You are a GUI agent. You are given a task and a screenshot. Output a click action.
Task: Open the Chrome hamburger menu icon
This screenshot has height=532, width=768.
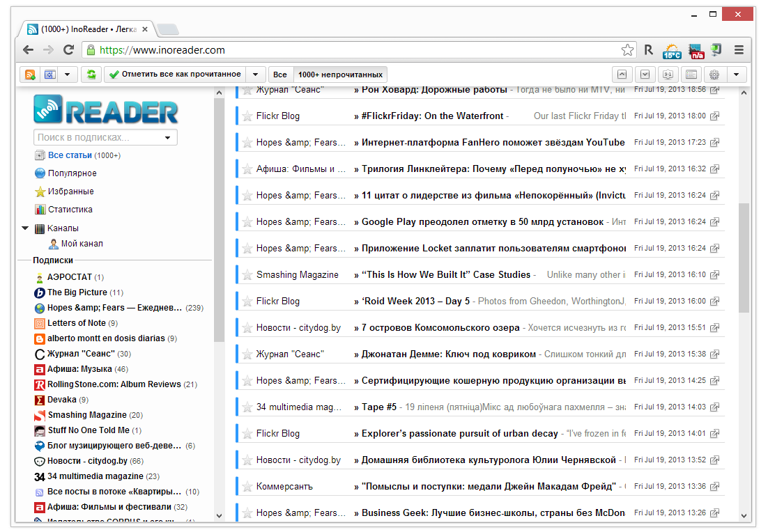pos(739,49)
